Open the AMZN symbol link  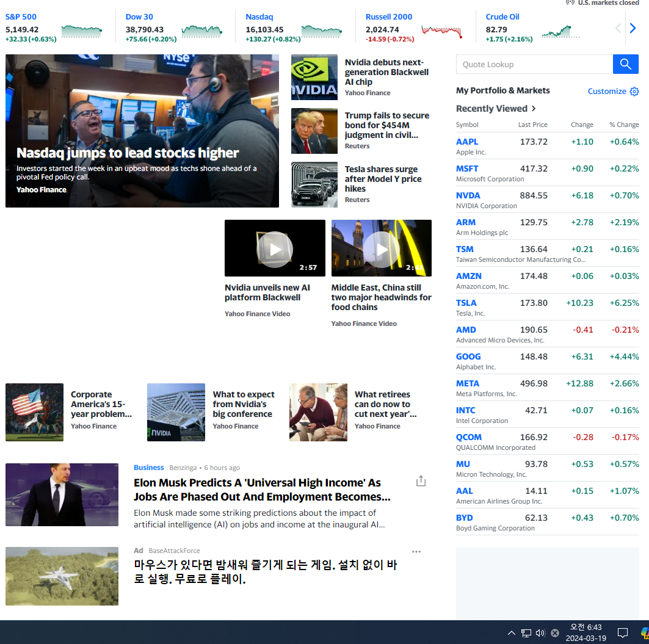468,276
